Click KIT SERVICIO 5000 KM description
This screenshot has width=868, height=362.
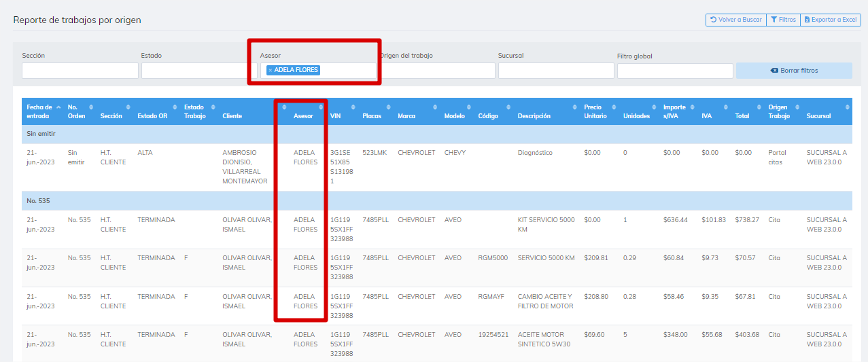[x=546, y=225]
